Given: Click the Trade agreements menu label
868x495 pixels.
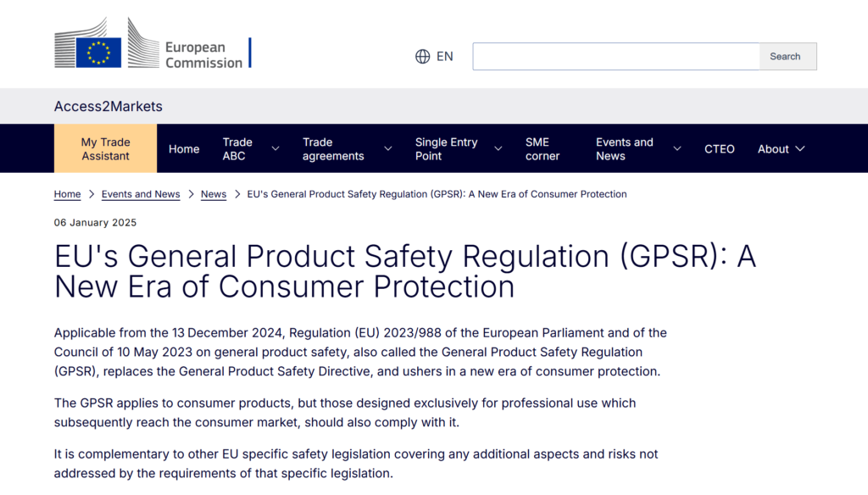Looking at the screenshot, I should [x=333, y=149].
